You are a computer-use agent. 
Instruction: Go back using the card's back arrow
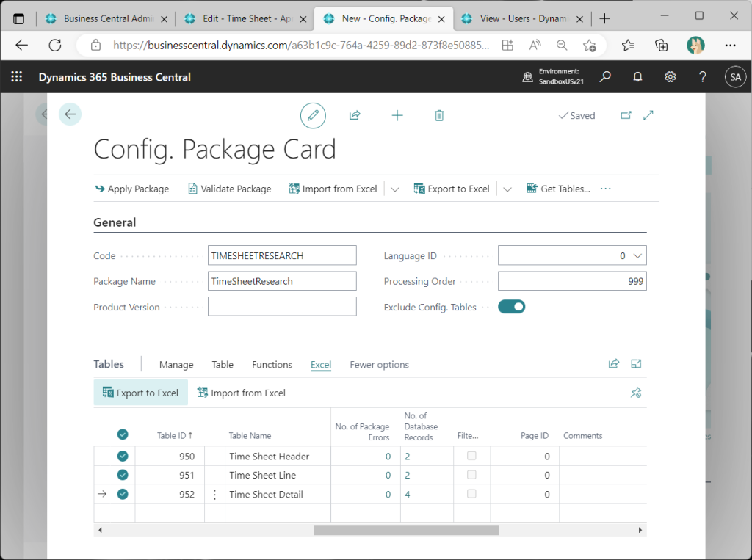coord(70,114)
